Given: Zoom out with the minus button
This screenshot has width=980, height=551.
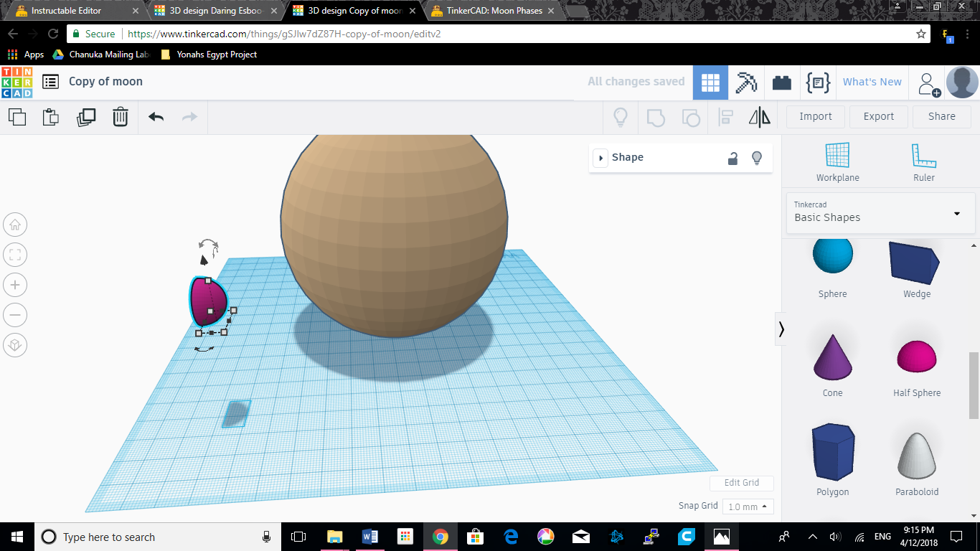Looking at the screenshot, I should coord(15,315).
